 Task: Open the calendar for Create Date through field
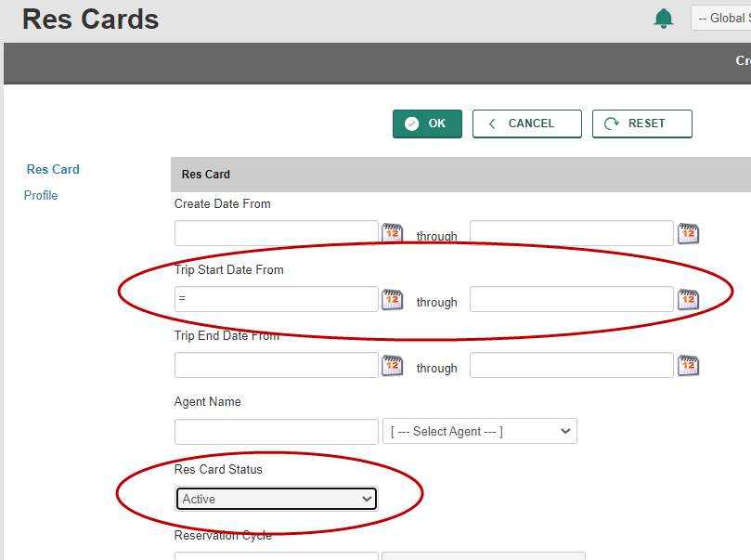688,233
